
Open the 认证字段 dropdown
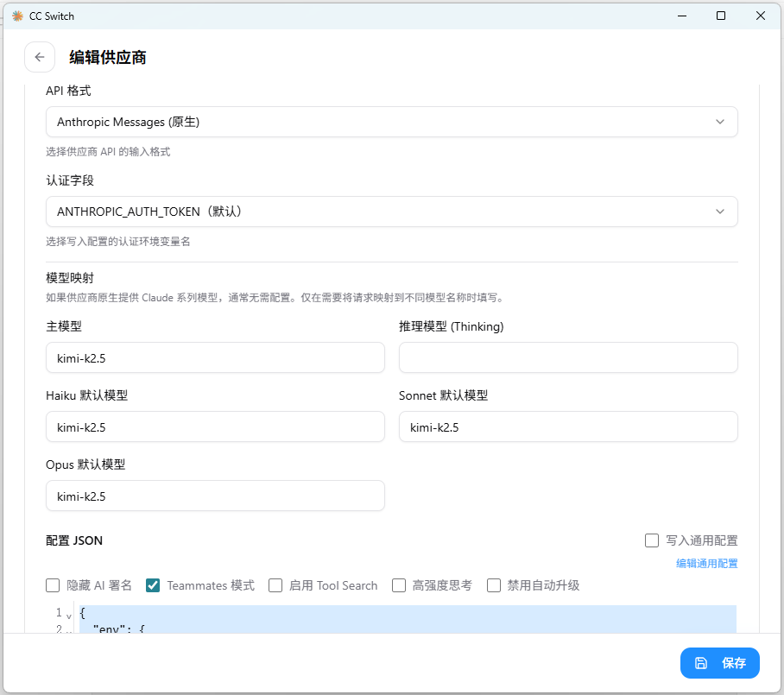click(391, 212)
